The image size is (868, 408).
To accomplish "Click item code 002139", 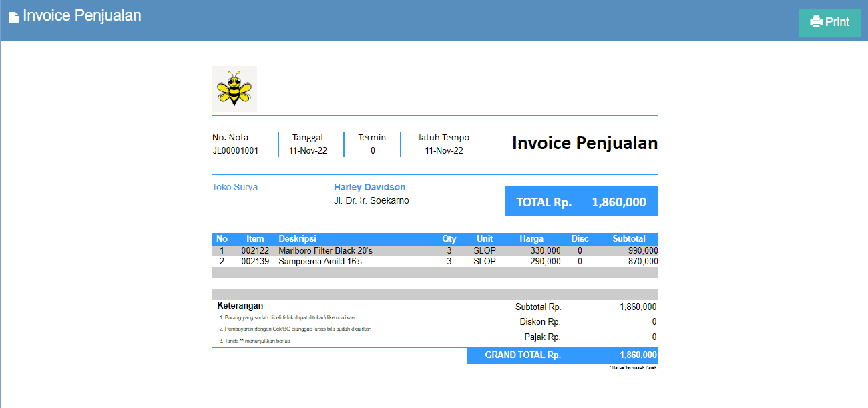I will click(x=255, y=262).
